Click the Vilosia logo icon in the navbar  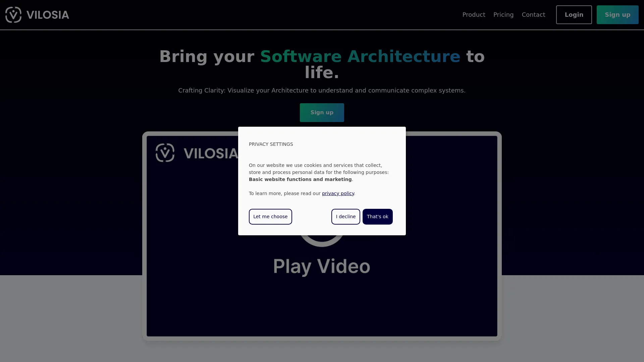coord(13,15)
